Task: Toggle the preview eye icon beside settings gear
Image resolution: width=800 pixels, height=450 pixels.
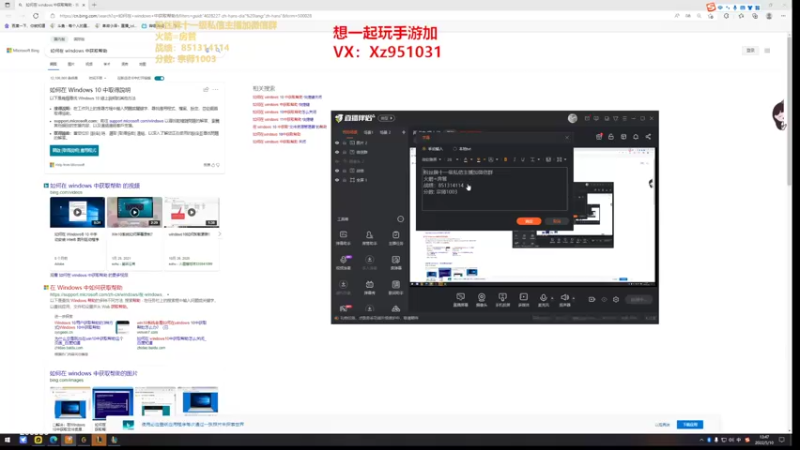Action: [x=604, y=299]
